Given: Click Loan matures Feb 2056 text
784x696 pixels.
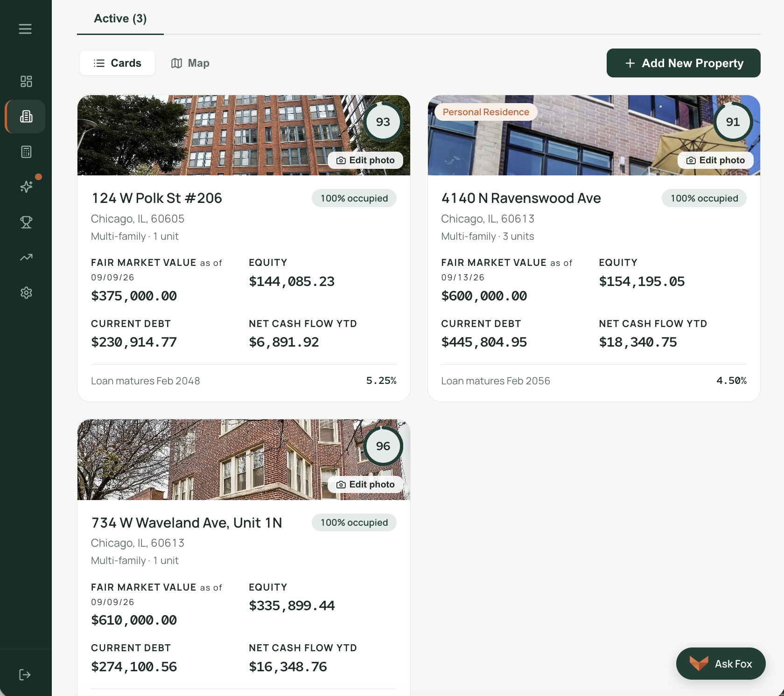Looking at the screenshot, I should (496, 381).
